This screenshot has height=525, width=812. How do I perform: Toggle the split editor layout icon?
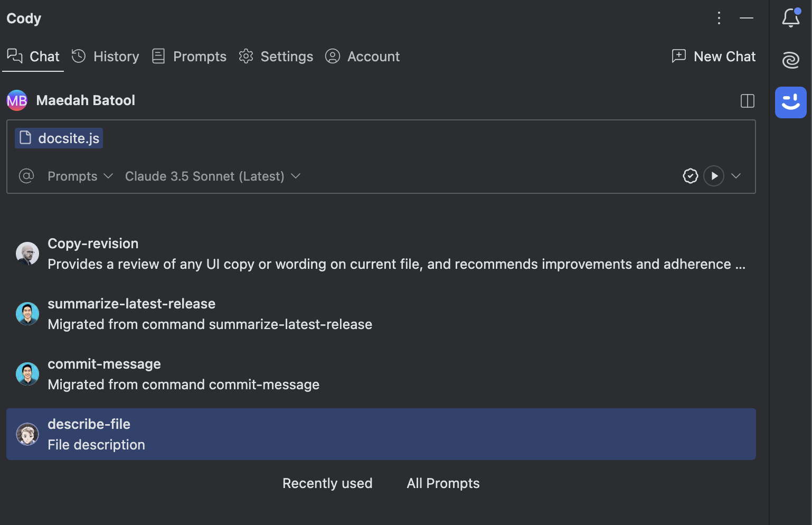pyautogui.click(x=748, y=101)
